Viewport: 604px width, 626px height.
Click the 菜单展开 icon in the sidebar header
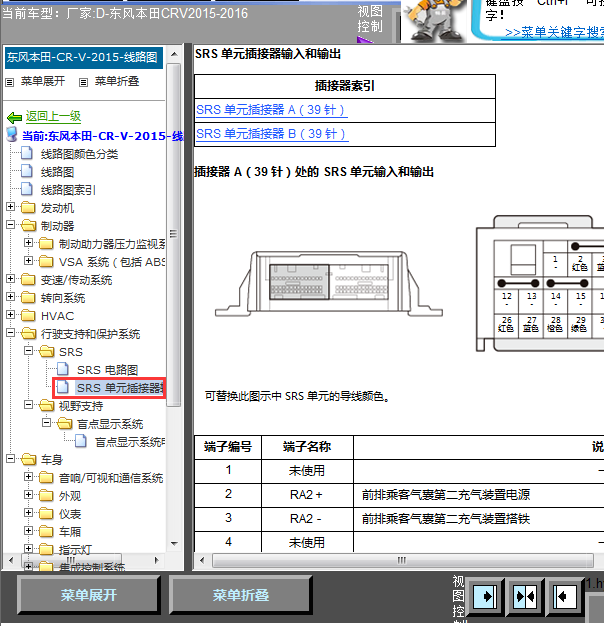coord(10,82)
